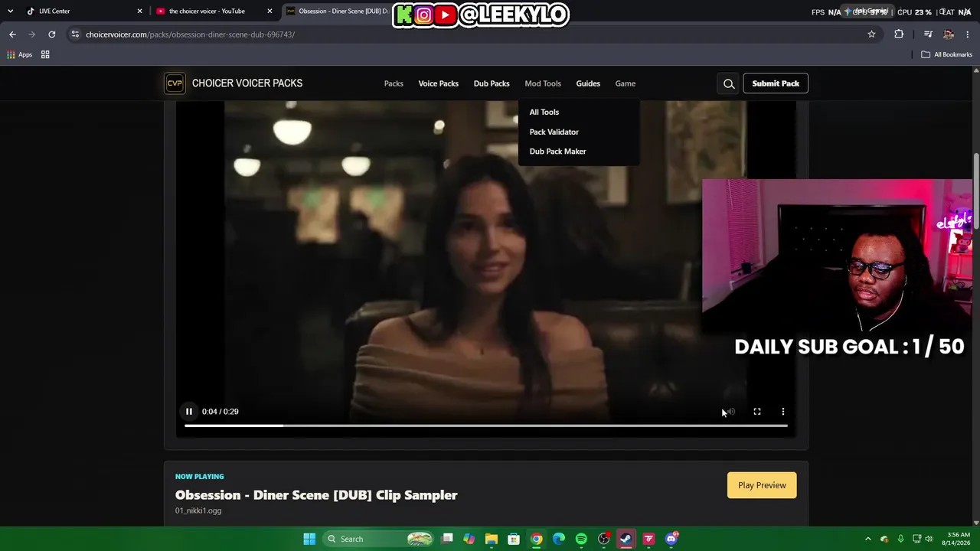Pause the diner scene video
This screenshot has height=551, width=980.
click(x=189, y=412)
